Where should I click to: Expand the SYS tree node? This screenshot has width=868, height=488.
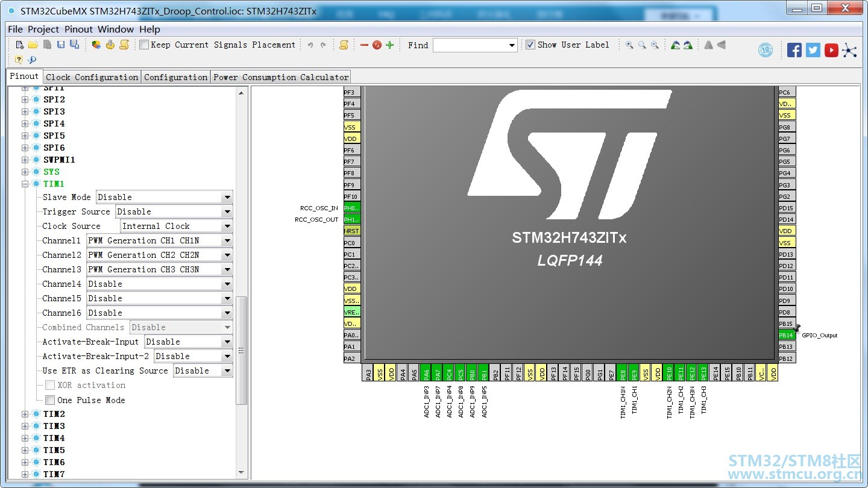tap(25, 172)
